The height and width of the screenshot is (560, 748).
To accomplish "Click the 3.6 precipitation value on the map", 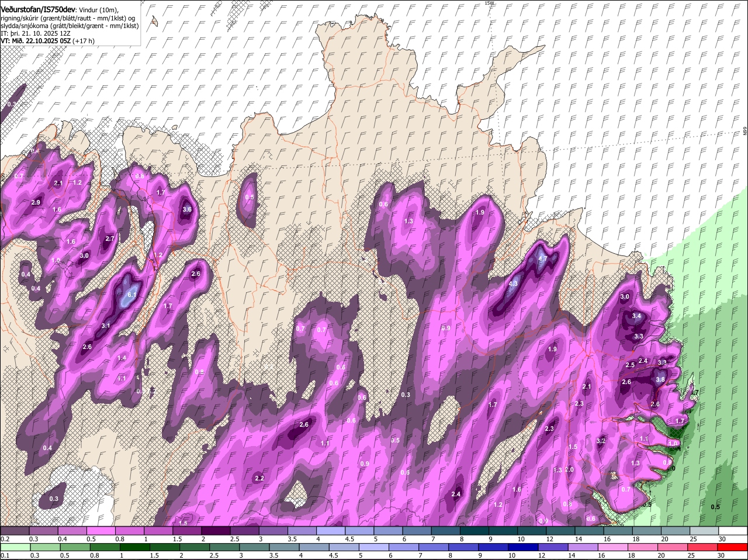I will click(x=187, y=209).
